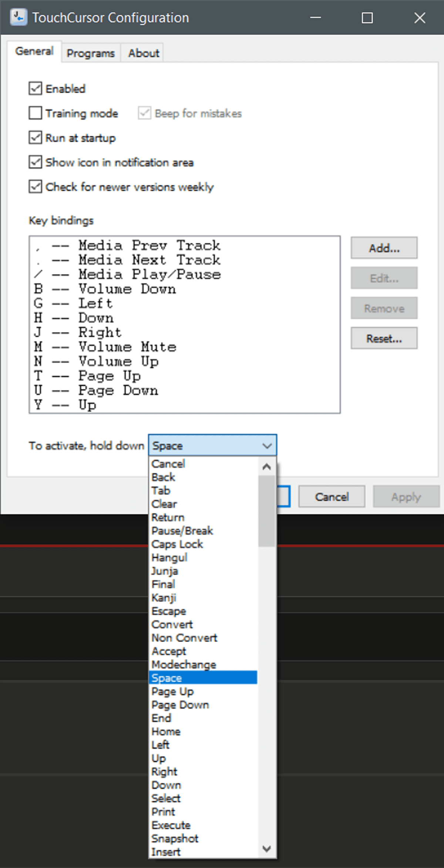Select the 'U -- Page Down' binding
The image size is (444, 868).
184,390
